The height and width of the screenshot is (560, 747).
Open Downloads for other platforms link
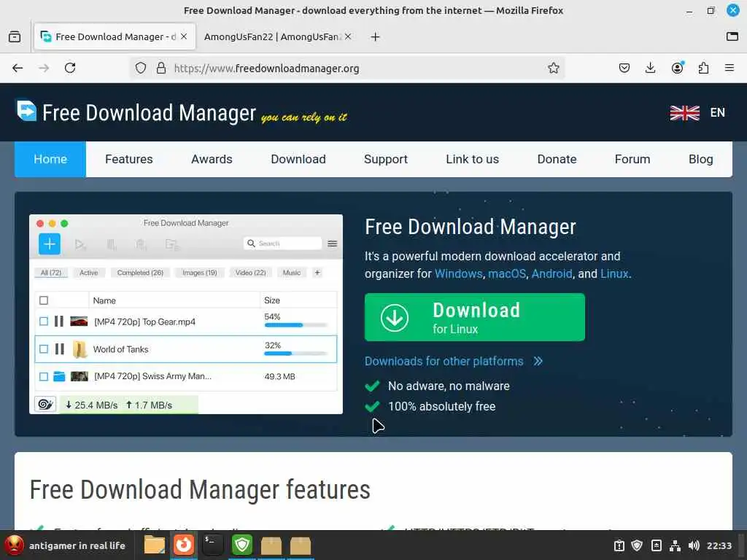[454, 362]
